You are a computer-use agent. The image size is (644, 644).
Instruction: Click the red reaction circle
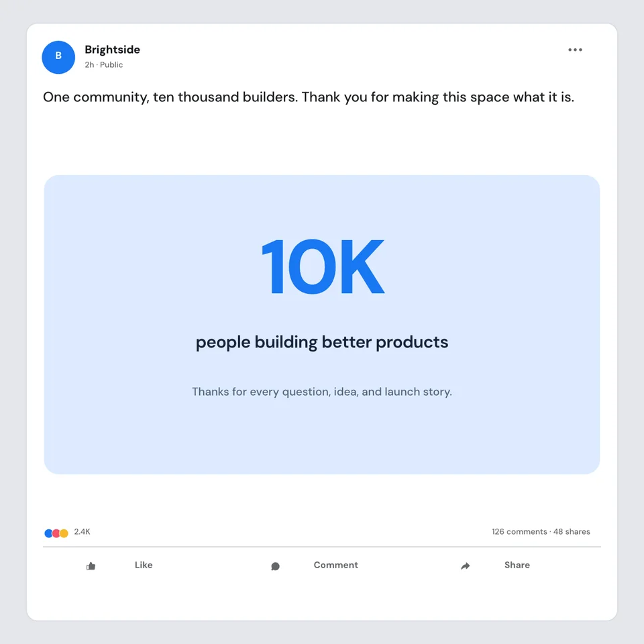[x=56, y=533]
